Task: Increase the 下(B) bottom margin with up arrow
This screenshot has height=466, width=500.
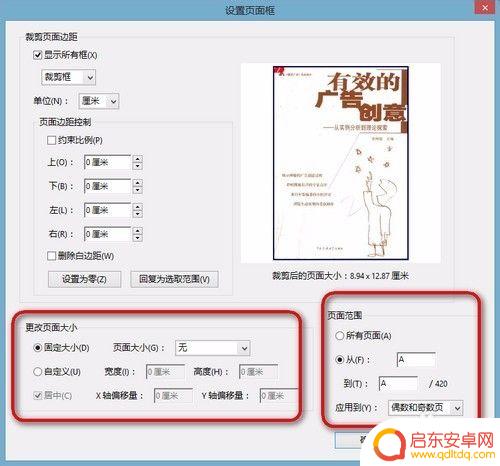Action: (x=138, y=183)
